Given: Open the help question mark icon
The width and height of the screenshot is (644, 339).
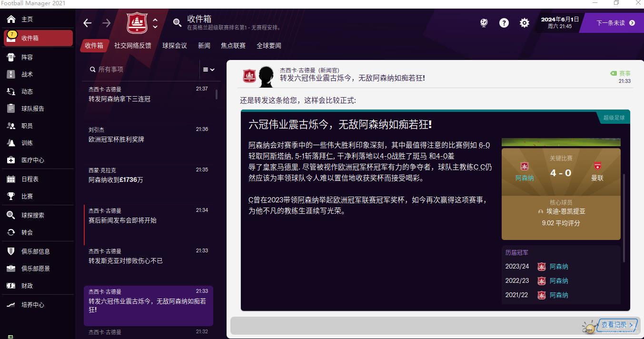Looking at the screenshot, I should coord(504,23).
